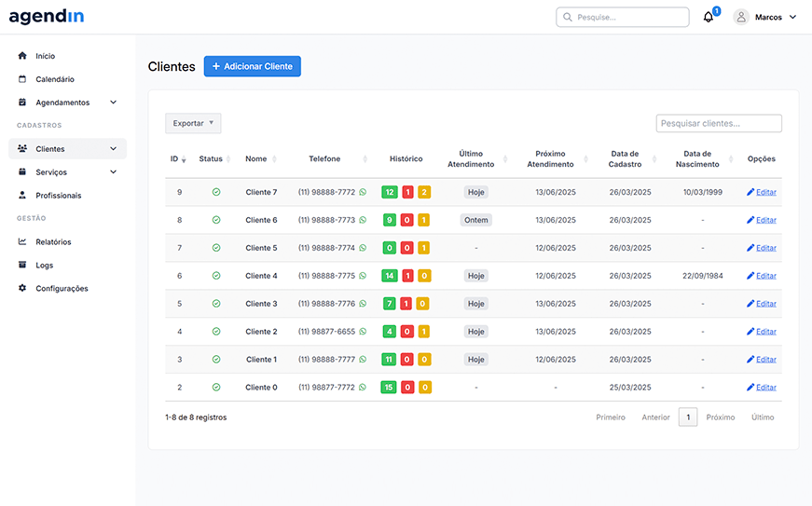Screen dimensions: 812x506
Task: Open the Marcos user dropdown arrow
Action: click(792, 17)
